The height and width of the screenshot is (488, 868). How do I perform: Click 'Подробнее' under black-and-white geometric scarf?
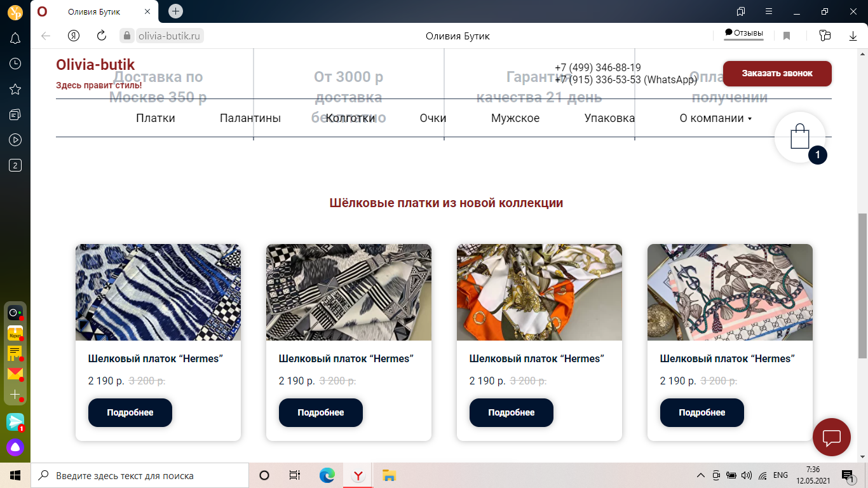321,412
